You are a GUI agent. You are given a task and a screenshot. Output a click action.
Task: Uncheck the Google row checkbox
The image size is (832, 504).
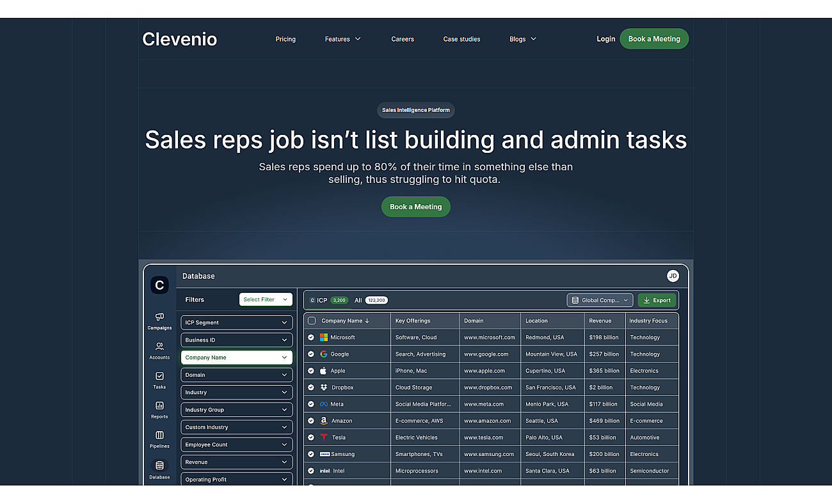[311, 354]
